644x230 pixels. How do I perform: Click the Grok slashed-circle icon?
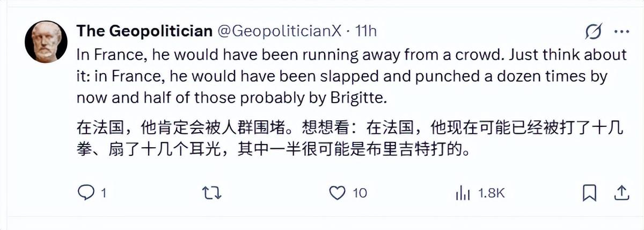point(593,32)
